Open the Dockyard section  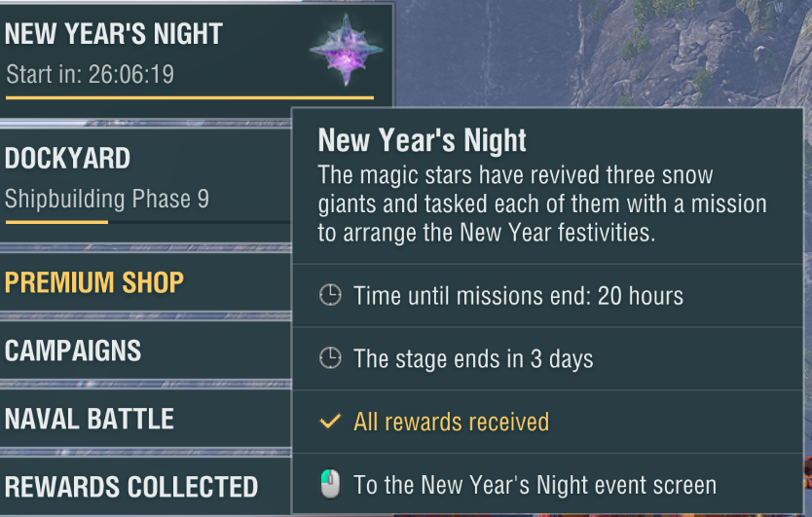[x=68, y=159]
